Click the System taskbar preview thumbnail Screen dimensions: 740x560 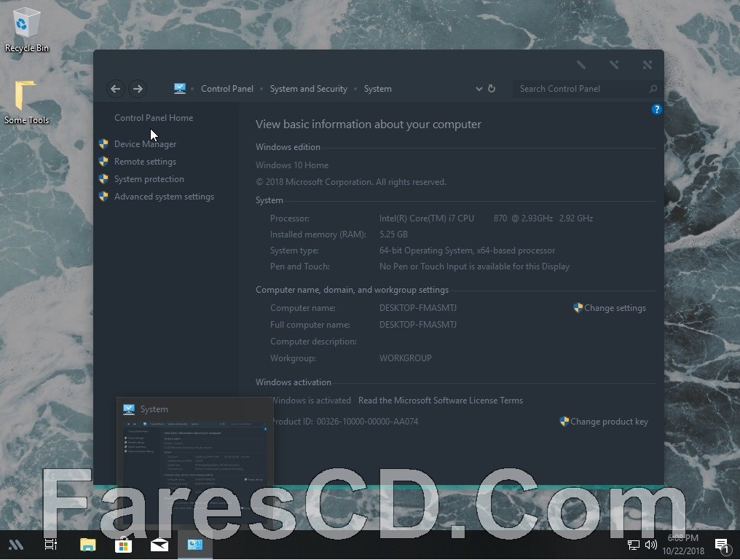195,462
